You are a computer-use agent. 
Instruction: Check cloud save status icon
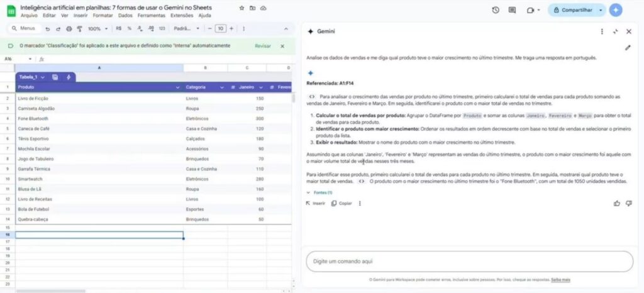click(264, 8)
